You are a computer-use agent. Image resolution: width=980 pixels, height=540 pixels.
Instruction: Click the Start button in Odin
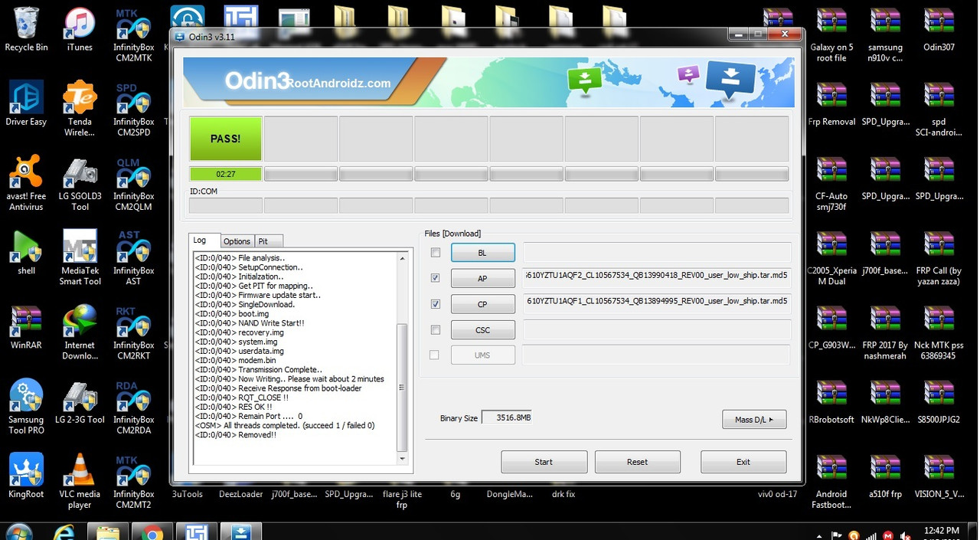click(x=544, y=462)
